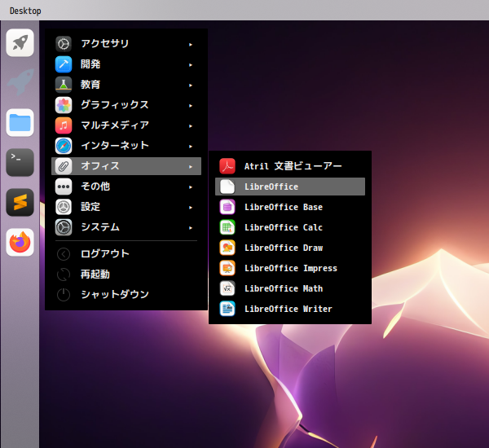
Task: Expand the システム submenu arrow
Action: tap(191, 228)
